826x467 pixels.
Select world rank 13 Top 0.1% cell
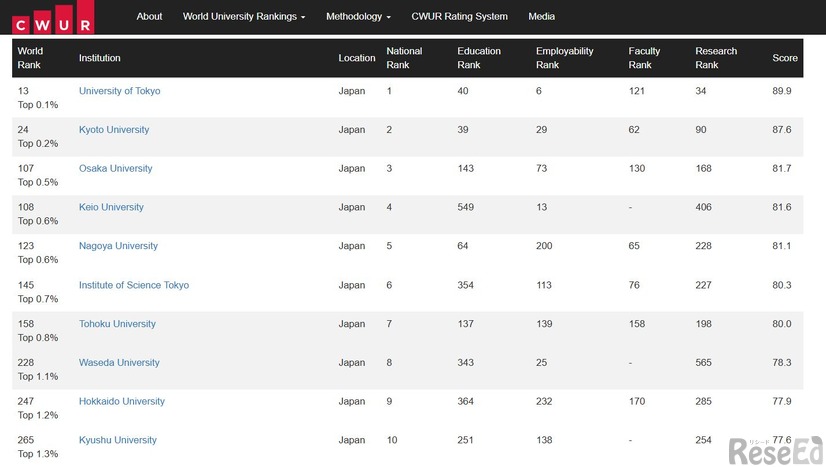coord(38,97)
